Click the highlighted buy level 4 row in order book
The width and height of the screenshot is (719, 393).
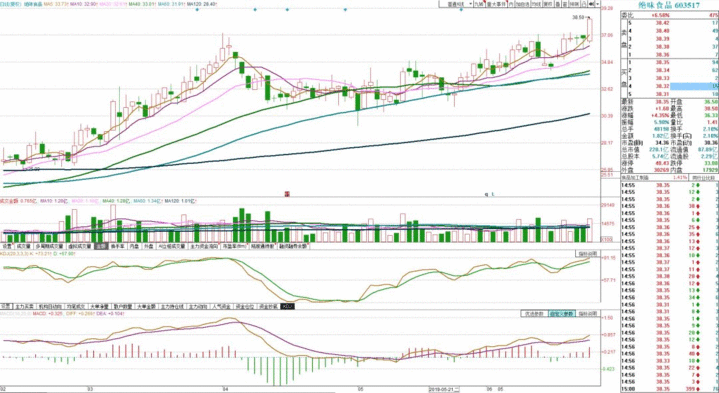click(670, 86)
